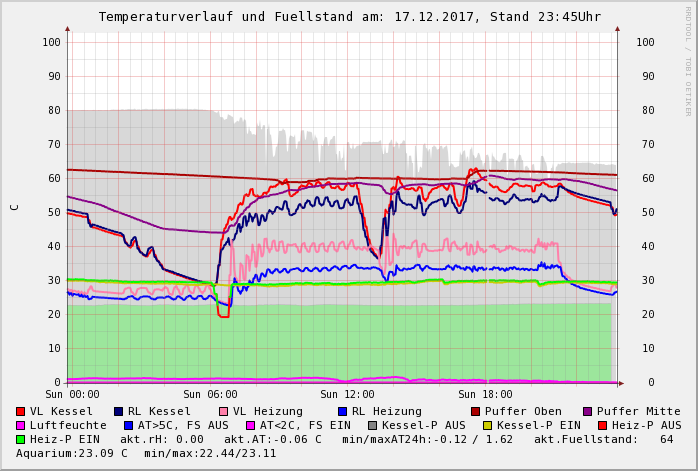Click the RRDTOOL / TOBI OETIKER watermark
Screen dimensions: 698x471
pos(687,60)
